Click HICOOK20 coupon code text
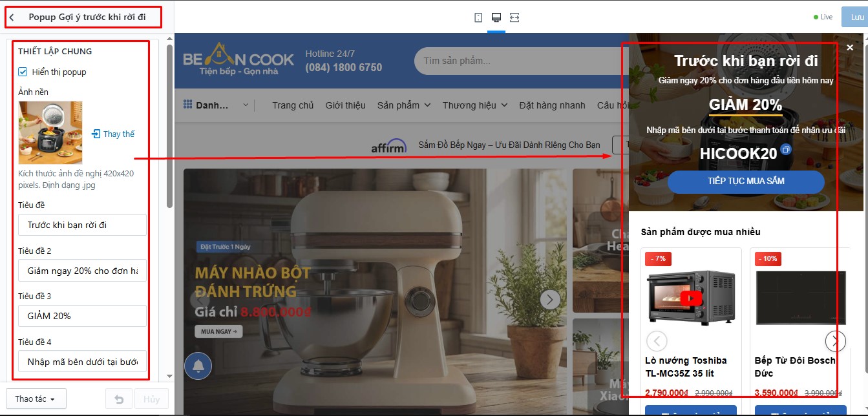 coord(738,154)
